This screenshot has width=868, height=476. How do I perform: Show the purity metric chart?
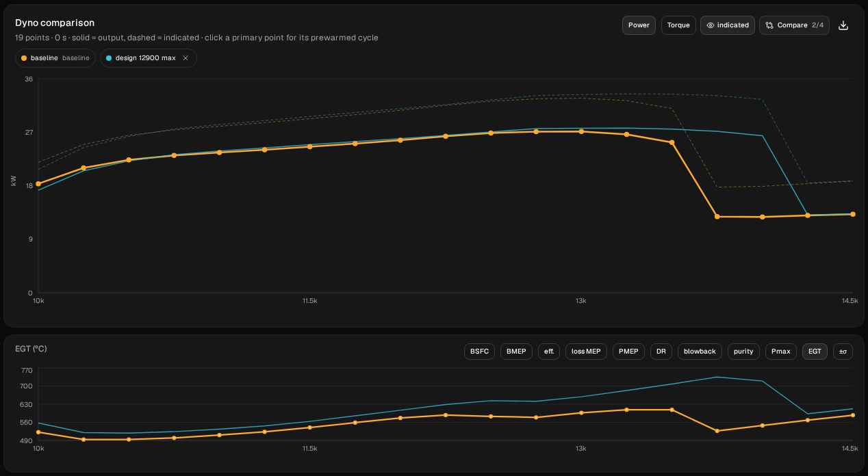pyautogui.click(x=743, y=352)
